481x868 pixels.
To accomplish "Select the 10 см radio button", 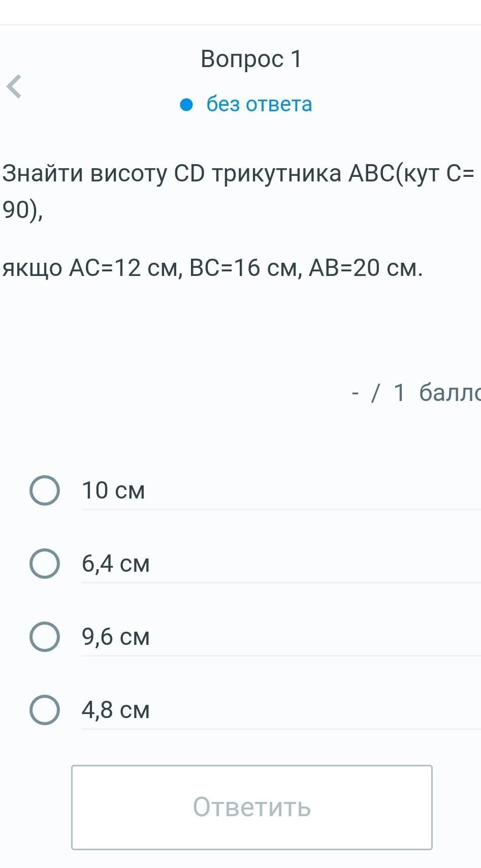I will [45, 490].
